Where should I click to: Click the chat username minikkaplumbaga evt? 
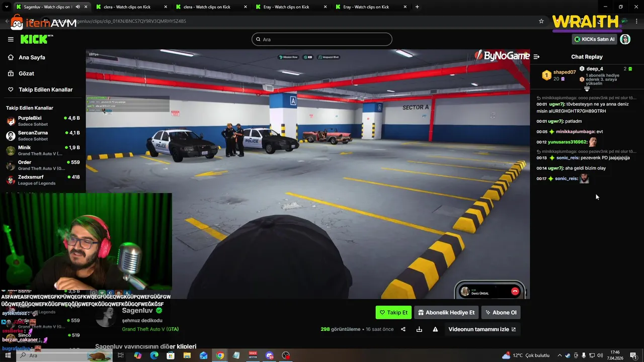(575, 132)
